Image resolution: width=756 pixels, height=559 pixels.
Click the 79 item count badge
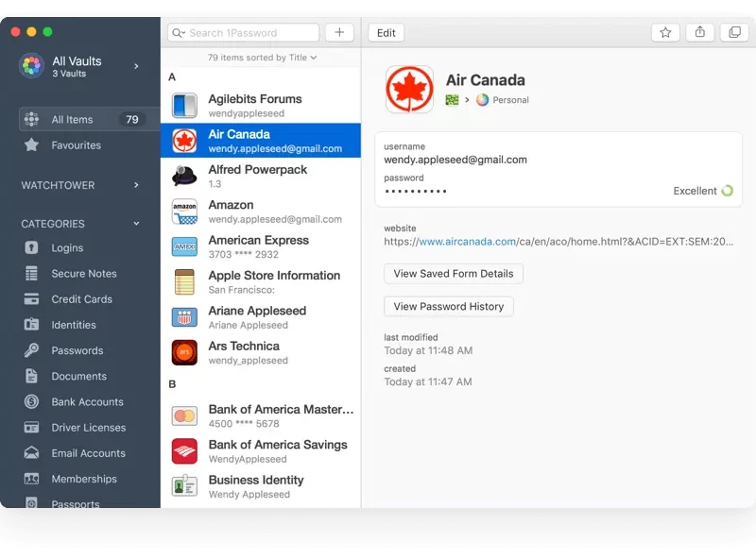[131, 120]
